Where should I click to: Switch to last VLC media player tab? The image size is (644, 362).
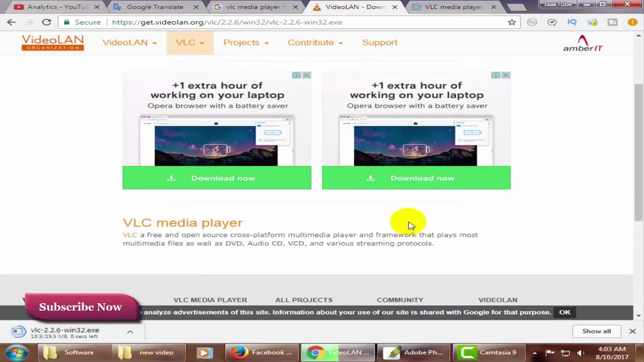coord(454,7)
